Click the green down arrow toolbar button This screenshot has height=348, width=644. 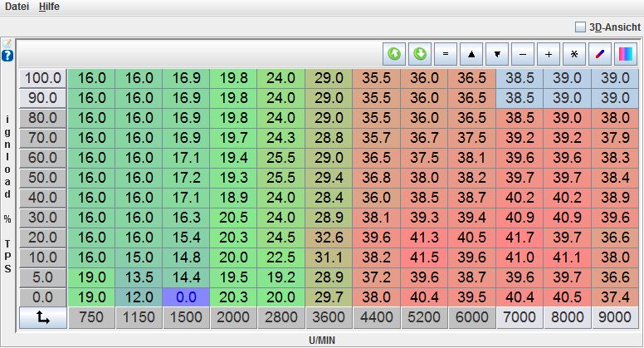coord(420,54)
